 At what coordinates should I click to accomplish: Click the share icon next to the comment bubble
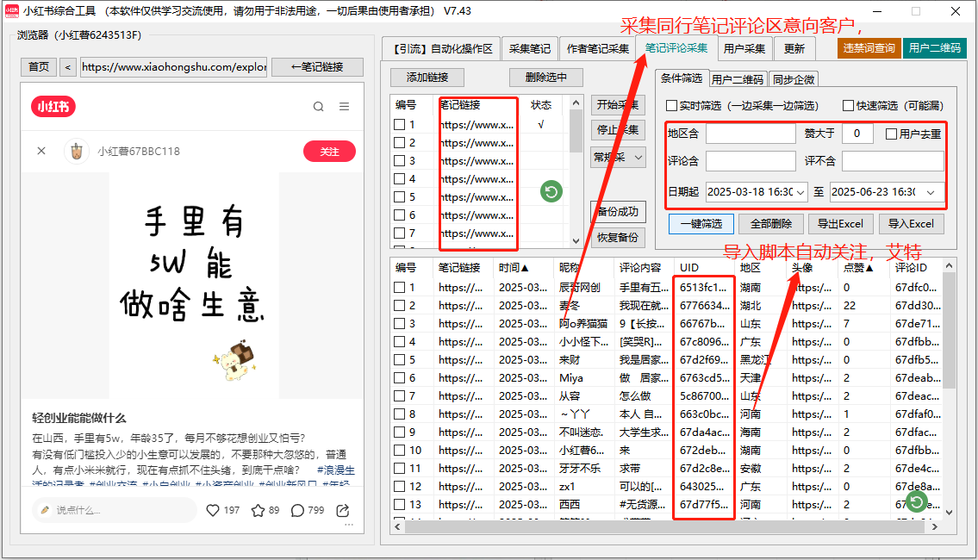click(x=341, y=510)
